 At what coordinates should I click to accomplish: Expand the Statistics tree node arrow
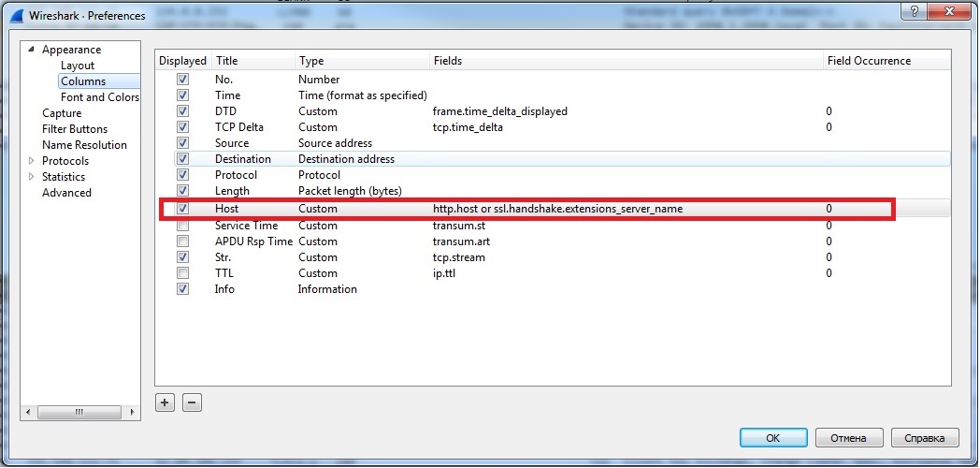click(x=31, y=177)
